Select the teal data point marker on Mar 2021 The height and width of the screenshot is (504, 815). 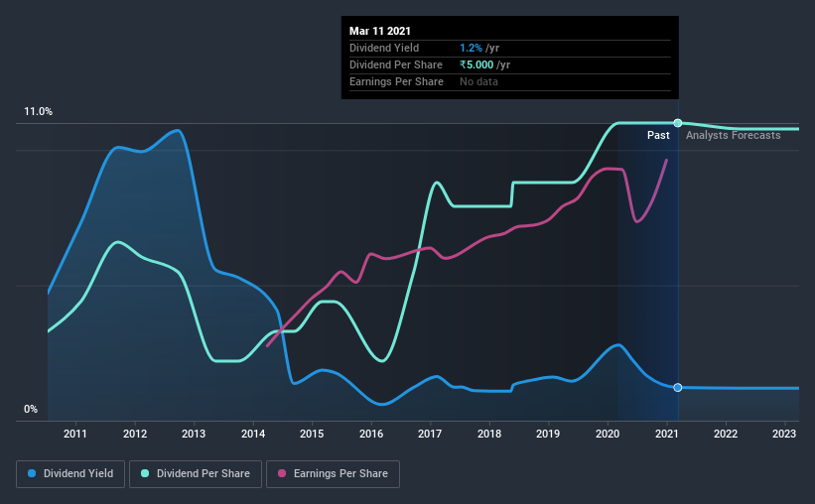678,123
